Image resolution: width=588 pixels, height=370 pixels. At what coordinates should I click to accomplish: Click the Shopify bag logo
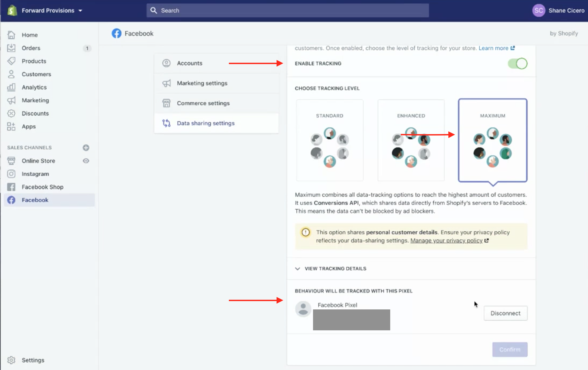click(12, 10)
